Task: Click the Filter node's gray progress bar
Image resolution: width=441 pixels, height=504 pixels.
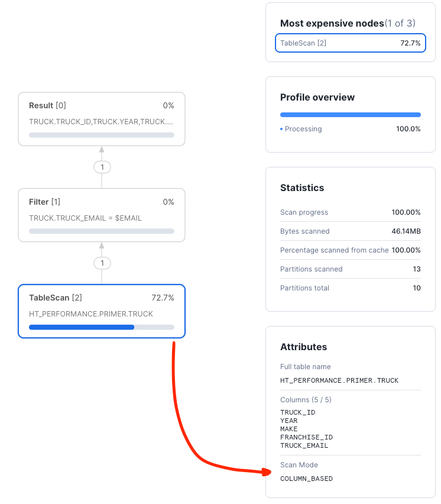Action: pos(101,231)
